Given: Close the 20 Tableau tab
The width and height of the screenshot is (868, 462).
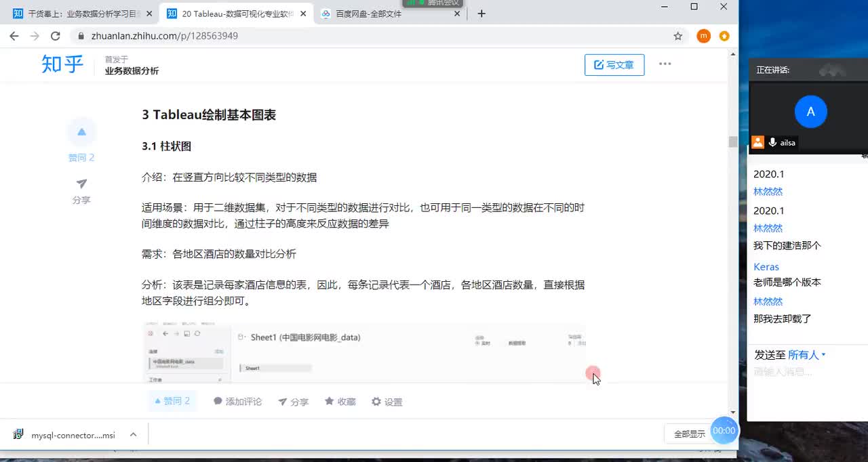Looking at the screenshot, I should point(302,14).
